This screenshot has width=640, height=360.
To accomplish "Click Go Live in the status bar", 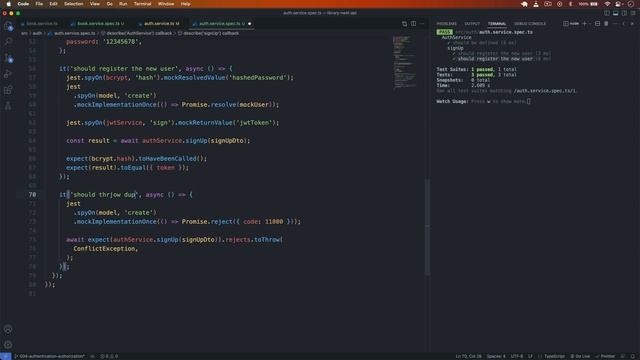I will click(x=580, y=356).
